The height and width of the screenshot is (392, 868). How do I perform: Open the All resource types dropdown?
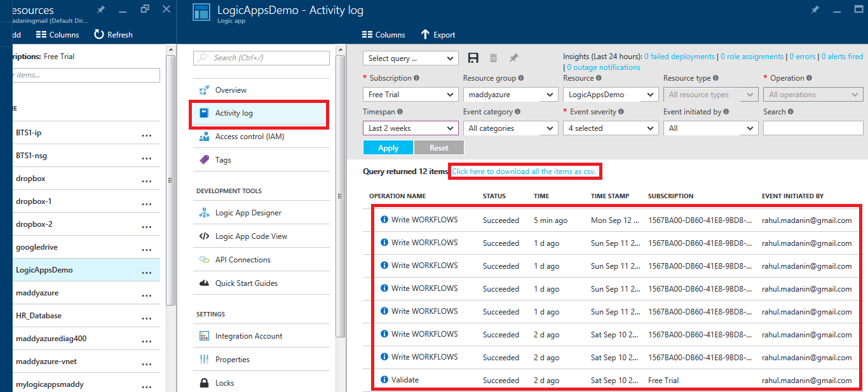point(711,95)
